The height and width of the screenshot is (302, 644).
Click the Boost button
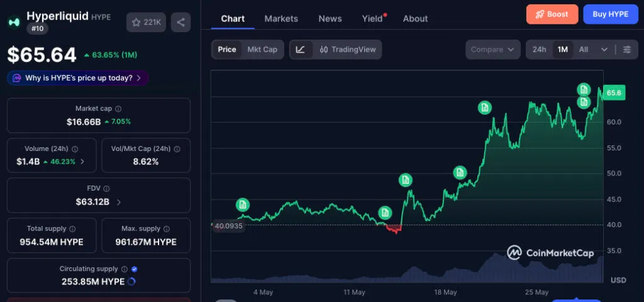coord(552,14)
